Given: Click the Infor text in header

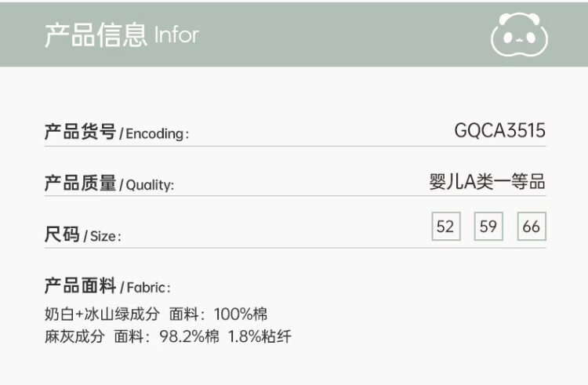Looking at the screenshot, I should (x=176, y=35).
